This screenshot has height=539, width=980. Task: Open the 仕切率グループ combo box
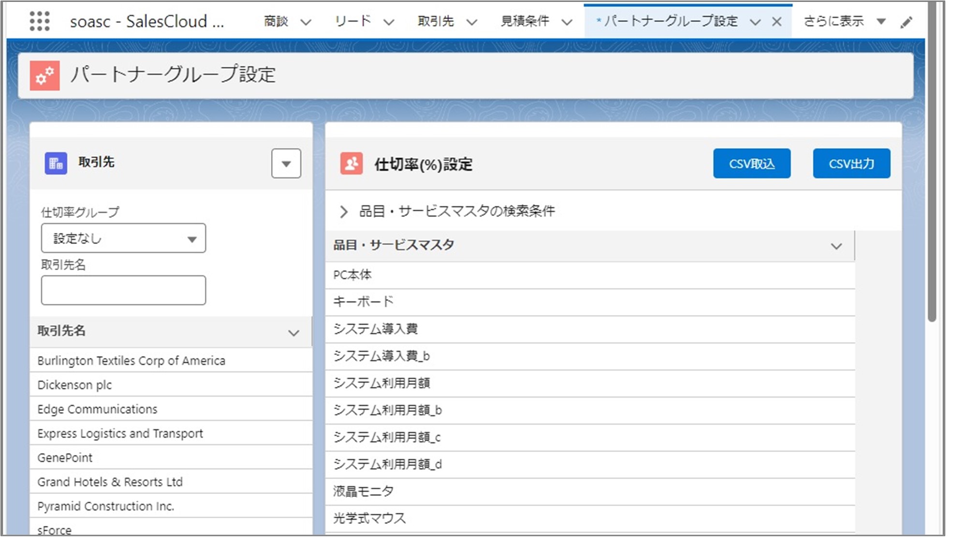123,238
